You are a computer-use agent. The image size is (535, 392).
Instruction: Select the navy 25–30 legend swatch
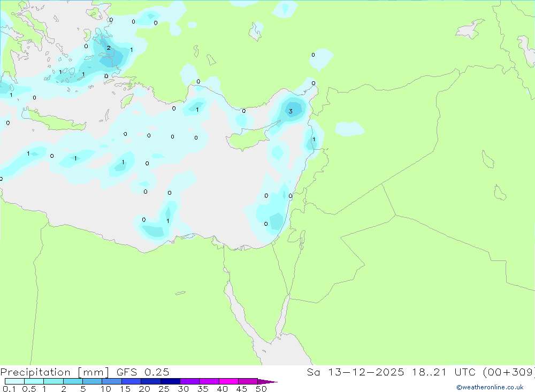point(170,381)
